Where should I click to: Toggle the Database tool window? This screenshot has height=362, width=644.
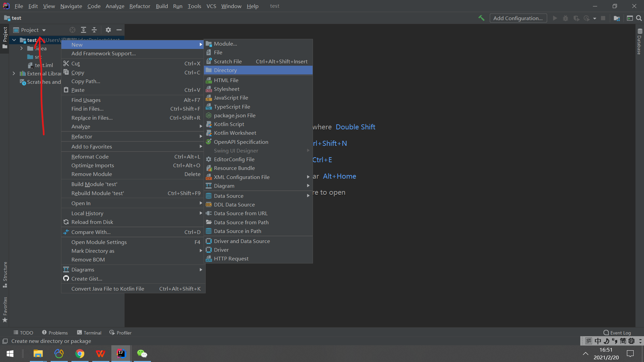click(639, 42)
